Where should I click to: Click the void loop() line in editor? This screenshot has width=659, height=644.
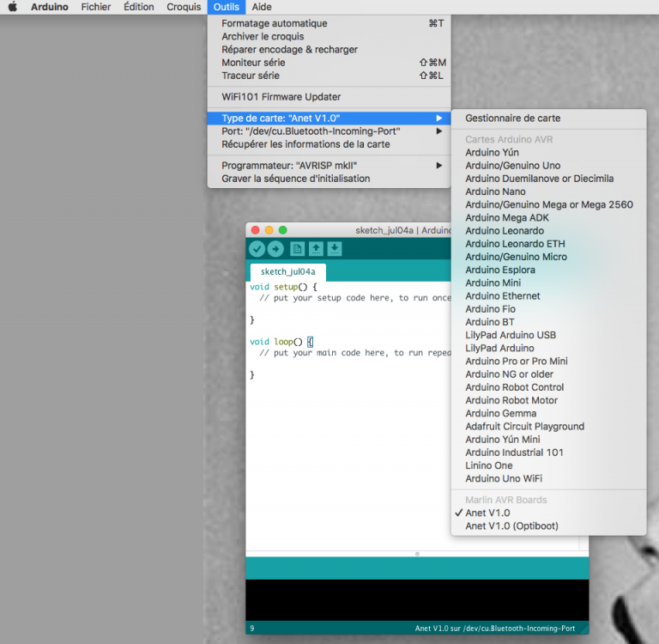click(281, 342)
